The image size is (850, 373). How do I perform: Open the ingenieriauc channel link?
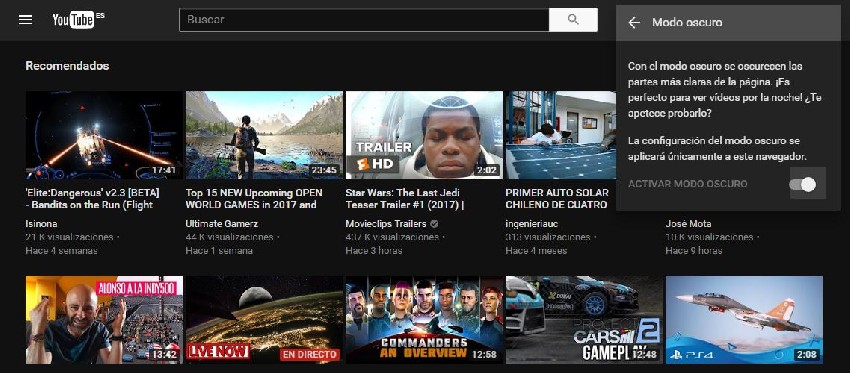(x=532, y=223)
